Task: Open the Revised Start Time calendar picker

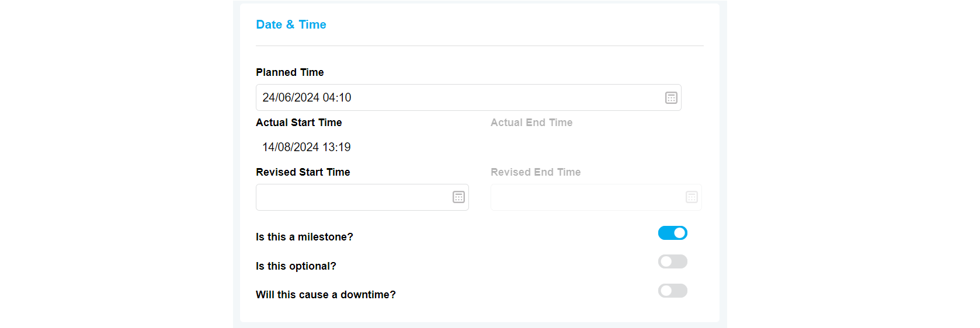Action: (458, 197)
